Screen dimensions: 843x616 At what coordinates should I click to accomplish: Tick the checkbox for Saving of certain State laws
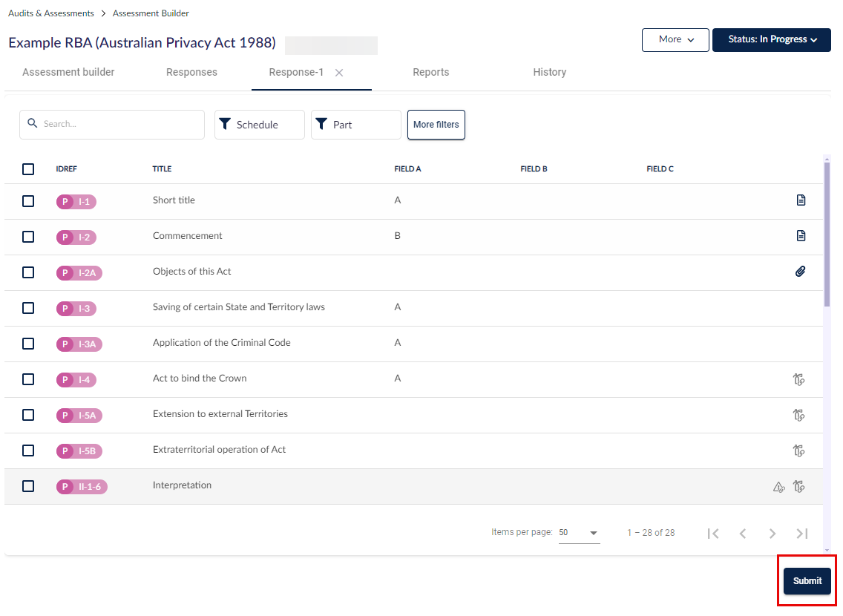pos(28,308)
